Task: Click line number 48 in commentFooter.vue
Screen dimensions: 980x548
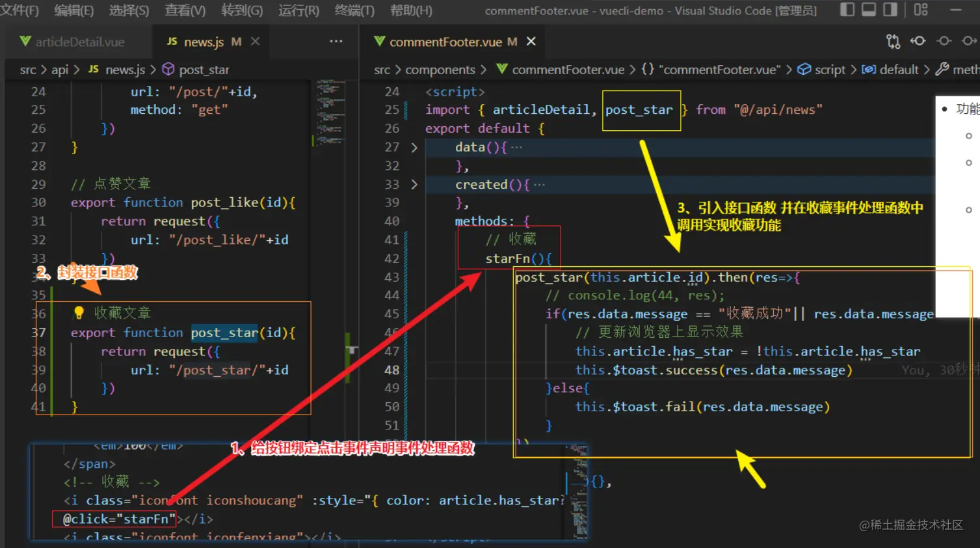Action: pyautogui.click(x=391, y=370)
